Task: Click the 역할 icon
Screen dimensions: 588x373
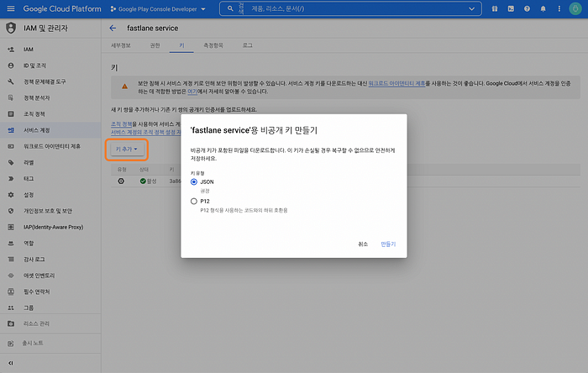Action: (11, 243)
